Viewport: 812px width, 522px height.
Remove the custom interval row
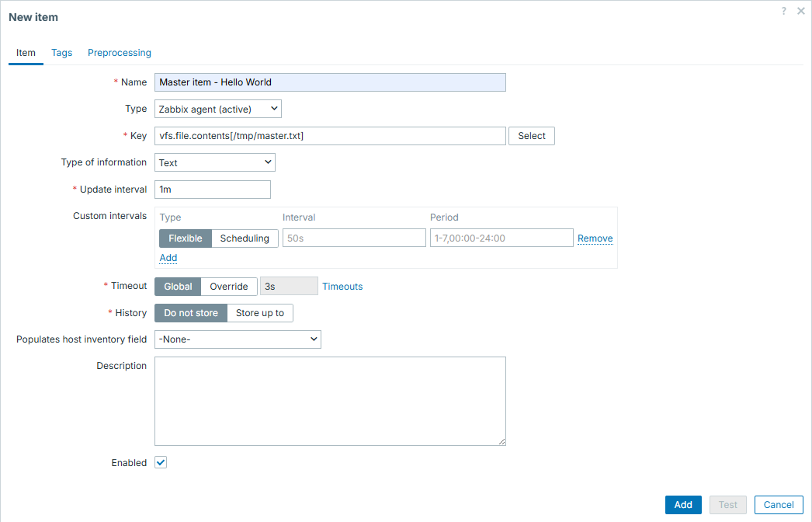(x=595, y=238)
